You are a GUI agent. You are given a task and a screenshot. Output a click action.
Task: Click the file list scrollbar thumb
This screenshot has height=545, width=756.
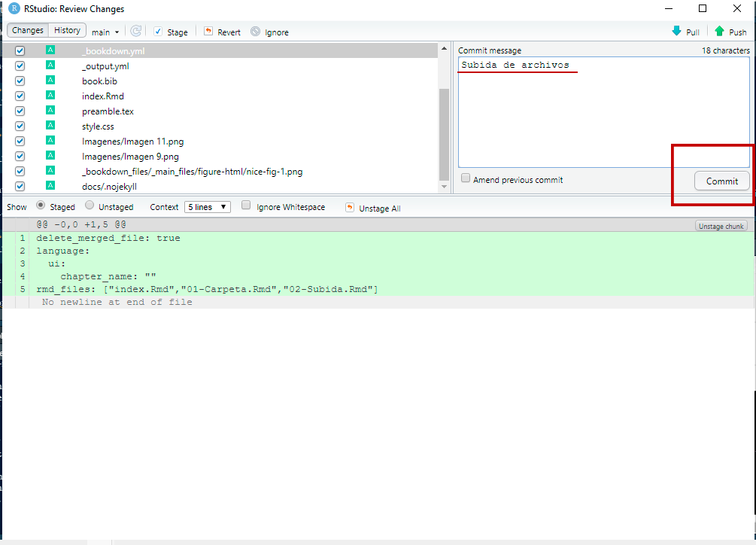click(444, 134)
